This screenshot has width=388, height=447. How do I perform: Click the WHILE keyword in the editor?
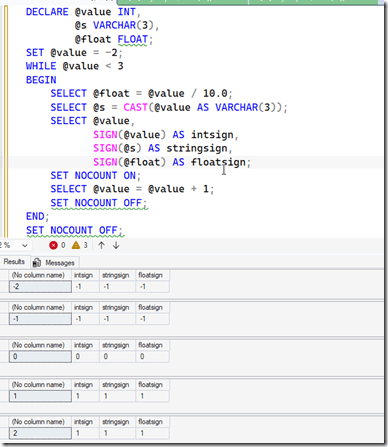pos(41,66)
